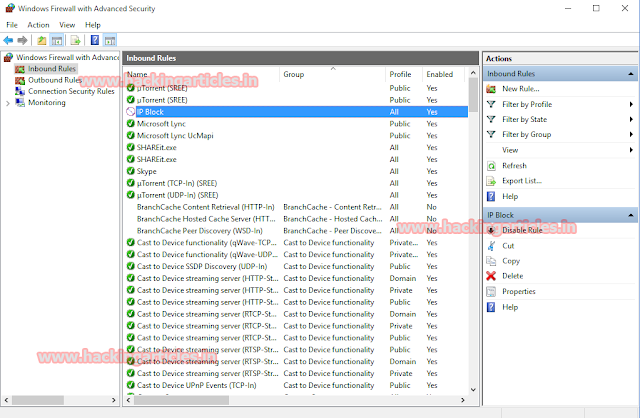The width and height of the screenshot is (640, 418).
Task: Click Export List... action
Action: (522, 181)
